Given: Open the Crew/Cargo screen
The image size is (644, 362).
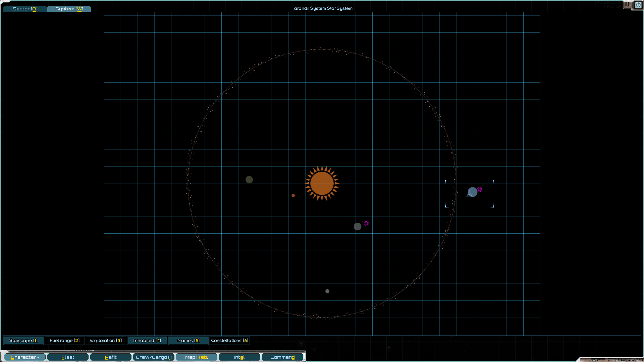Looking at the screenshot, I should tap(153, 357).
